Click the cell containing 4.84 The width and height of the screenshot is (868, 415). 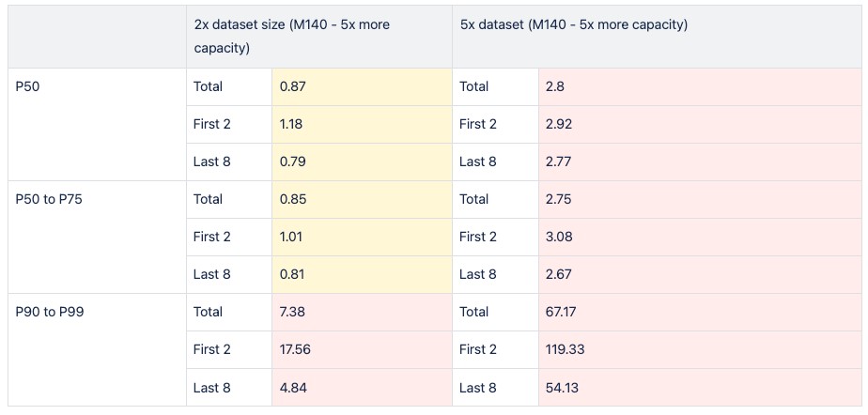point(362,387)
